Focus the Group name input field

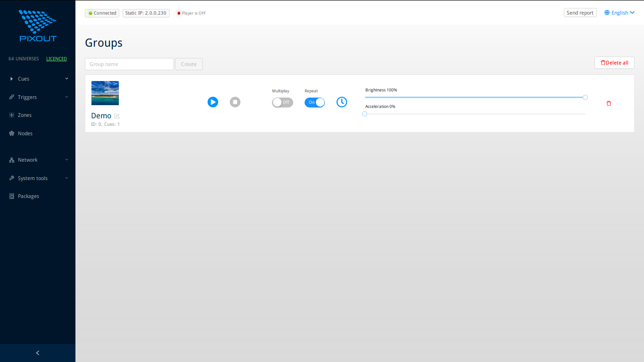point(129,64)
